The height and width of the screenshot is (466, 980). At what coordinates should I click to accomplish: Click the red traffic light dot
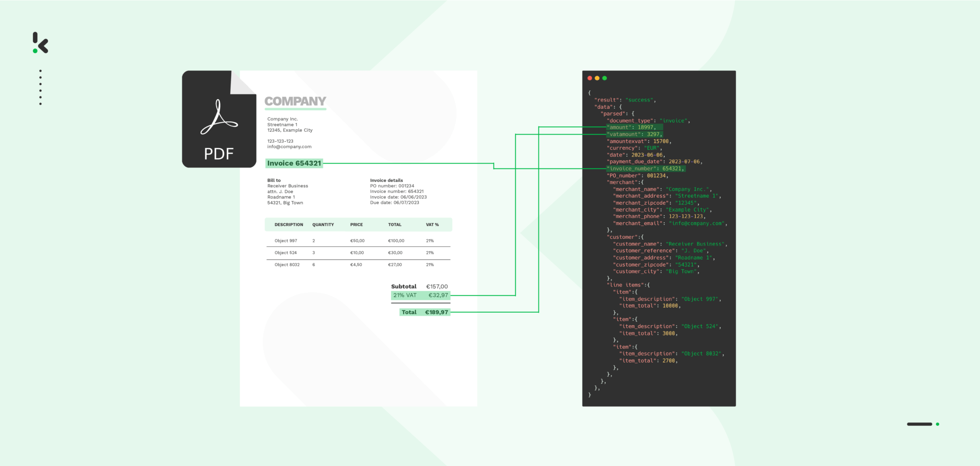pyautogui.click(x=589, y=77)
